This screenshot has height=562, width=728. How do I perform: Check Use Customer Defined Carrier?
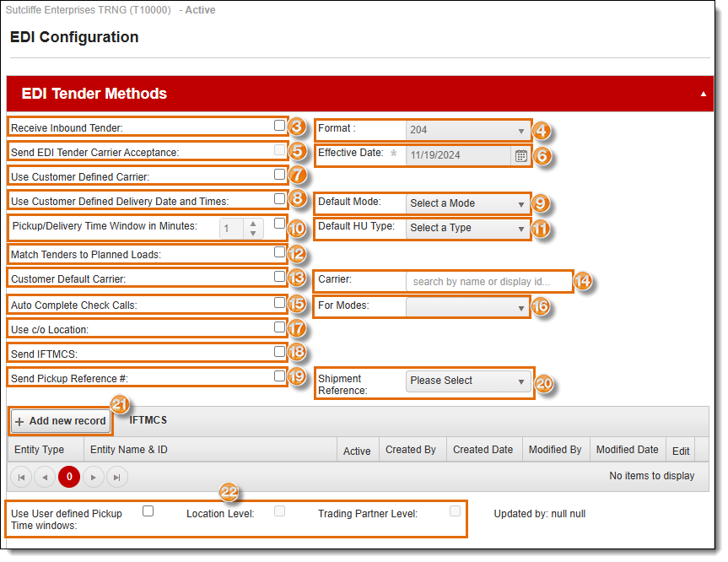[279, 174]
